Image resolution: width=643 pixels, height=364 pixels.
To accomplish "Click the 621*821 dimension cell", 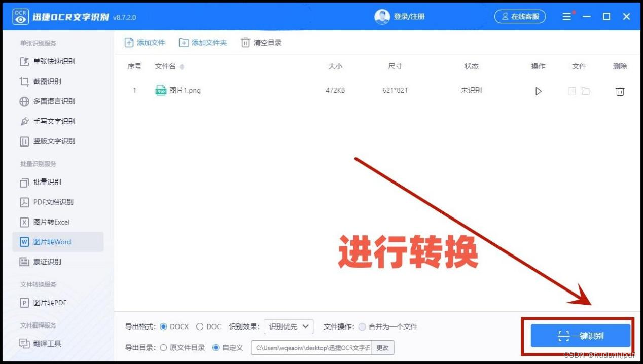I will click(x=395, y=91).
